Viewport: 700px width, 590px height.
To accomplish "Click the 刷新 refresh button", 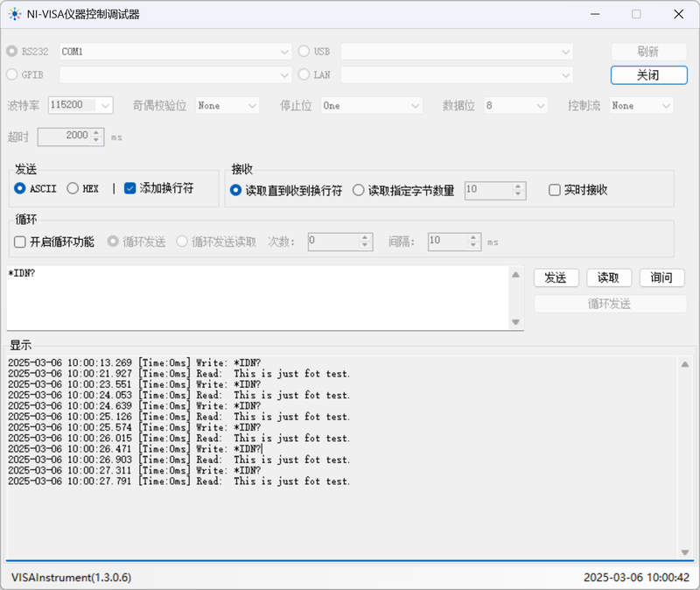I will click(648, 52).
